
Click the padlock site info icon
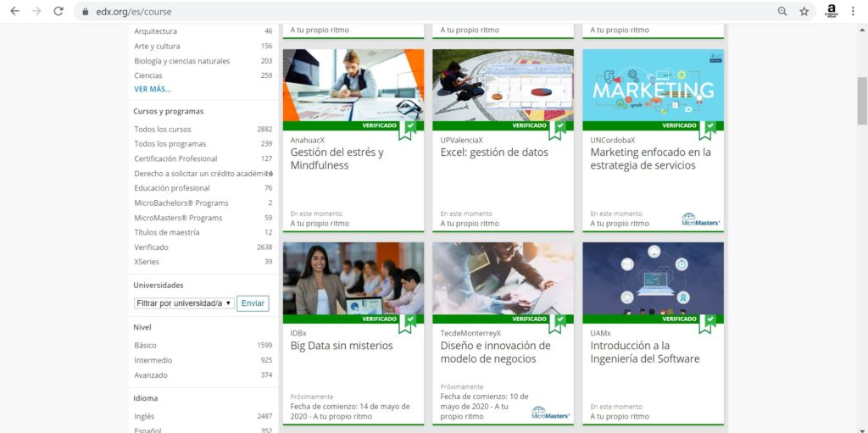tap(86, 12)
